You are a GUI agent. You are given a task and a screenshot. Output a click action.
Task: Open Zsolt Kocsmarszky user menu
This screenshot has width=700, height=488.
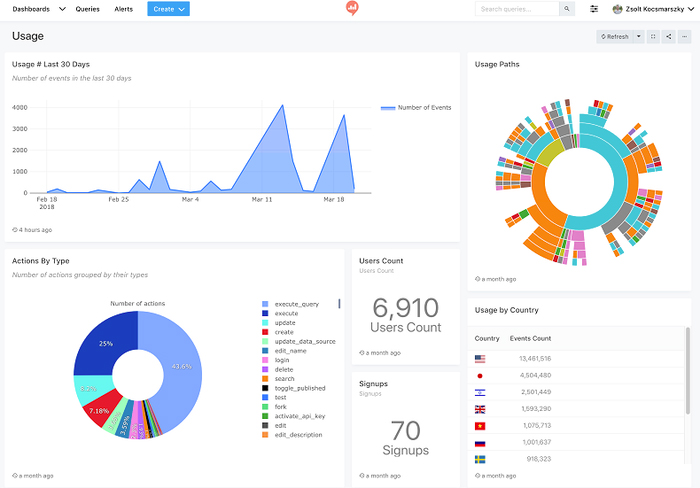pos(654,9)
